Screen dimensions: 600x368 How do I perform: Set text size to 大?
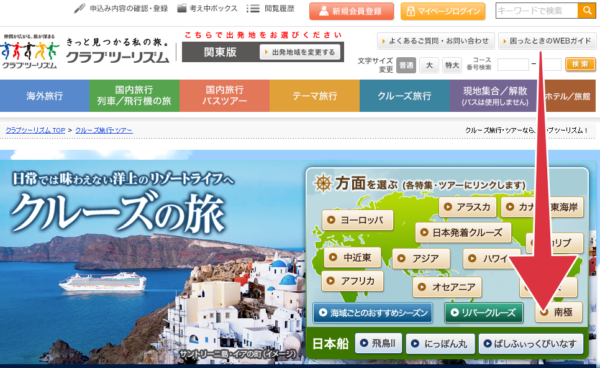point(429,65)
